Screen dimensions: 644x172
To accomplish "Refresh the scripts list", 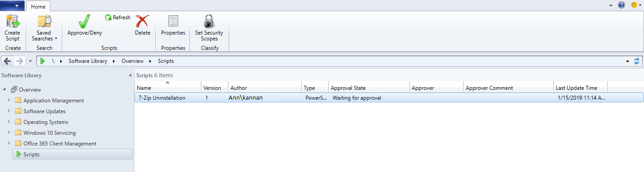I will pyautogui.click(x=117, y=18).
